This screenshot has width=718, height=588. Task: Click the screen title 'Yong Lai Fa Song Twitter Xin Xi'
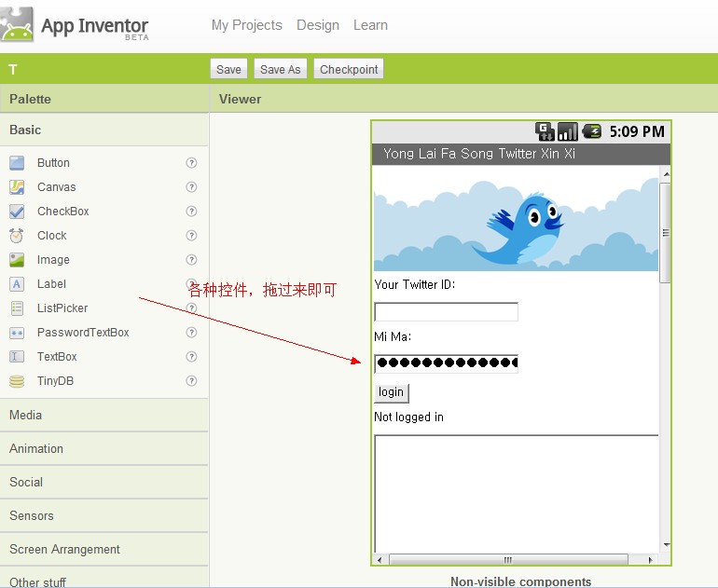pos(479,154)
